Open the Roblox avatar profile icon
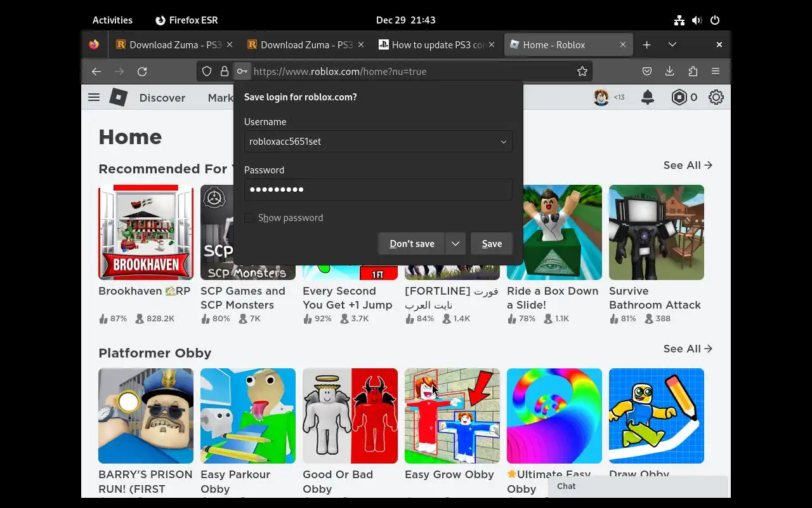Image resolution: width=812 pixels, height=508 pixels. coord(601,97)
